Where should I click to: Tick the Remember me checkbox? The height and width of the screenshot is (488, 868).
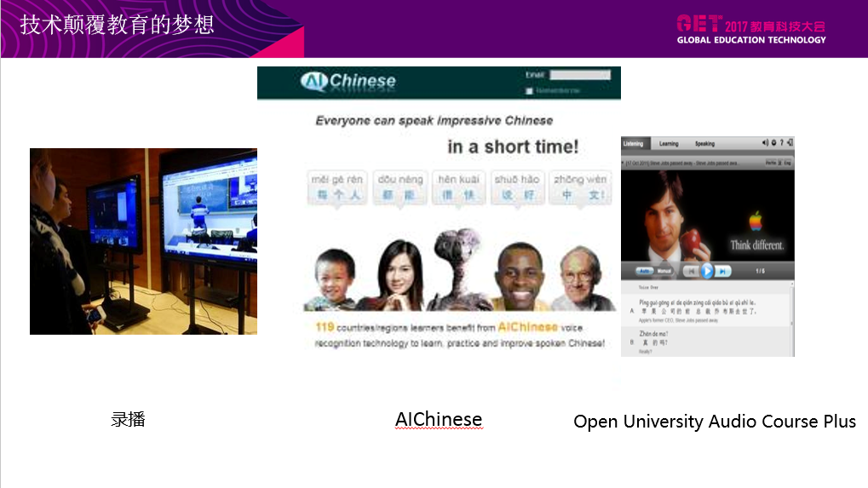[529, 91]
